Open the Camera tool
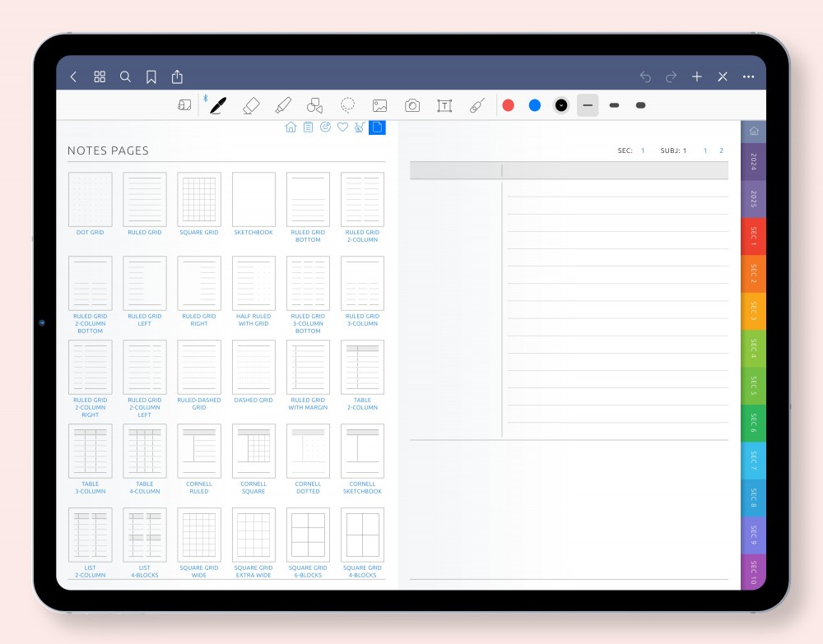 [412, 106]
